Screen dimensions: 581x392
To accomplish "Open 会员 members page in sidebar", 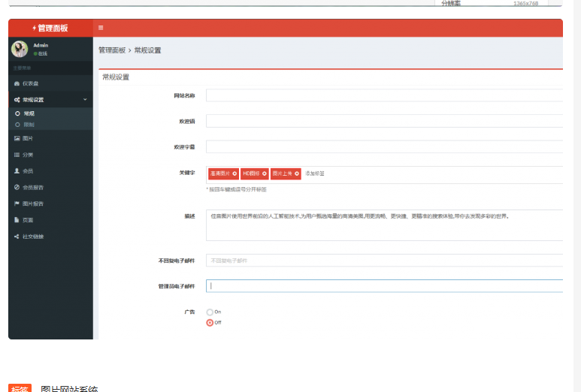I will click(x=28, y=171).
